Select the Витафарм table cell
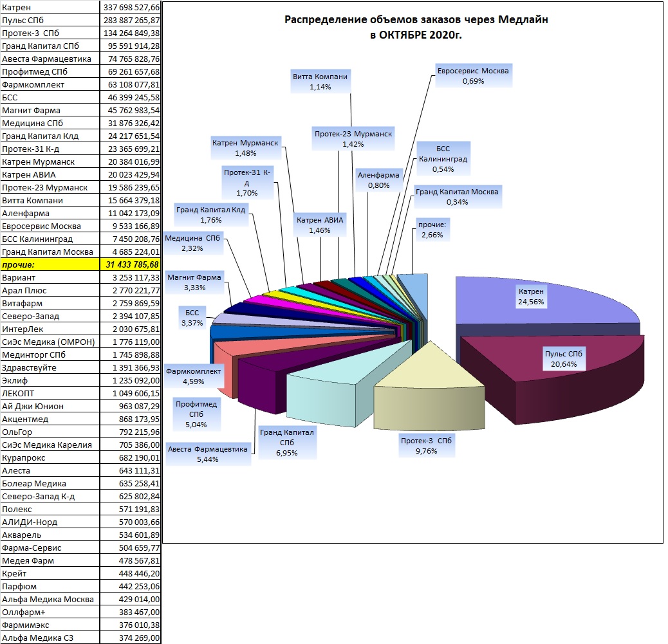Image resolution: width=668 pixels, height=644 pixels. click(50, 303)
